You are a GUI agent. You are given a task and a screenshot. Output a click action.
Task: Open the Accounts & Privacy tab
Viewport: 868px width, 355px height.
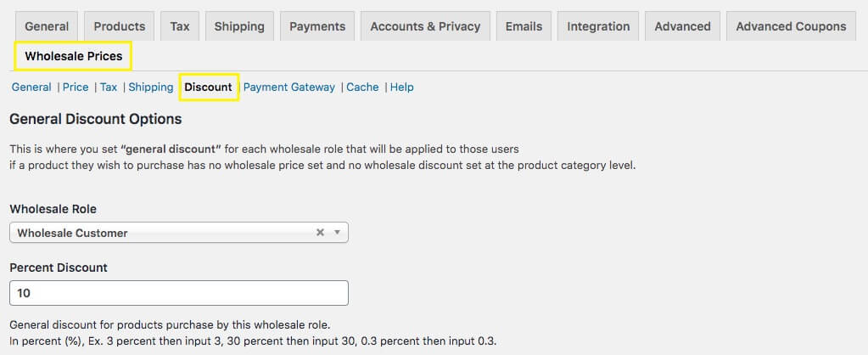tap(425, 26)
